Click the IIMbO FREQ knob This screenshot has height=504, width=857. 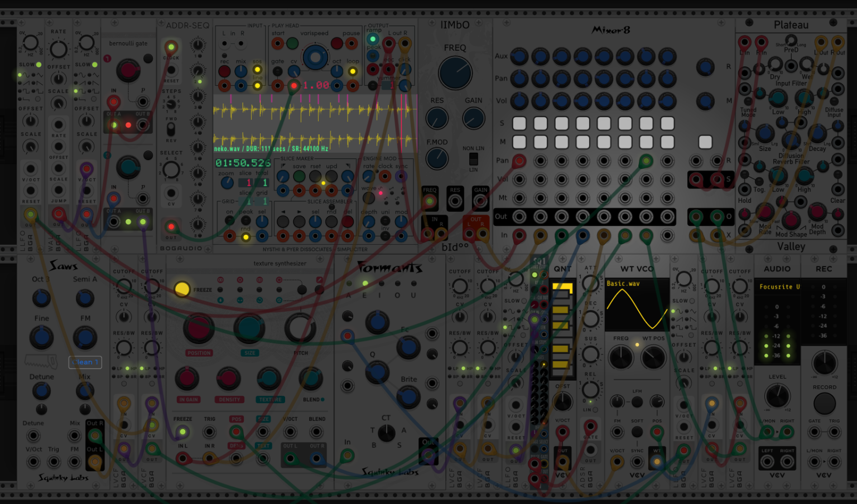coord(455,73)
